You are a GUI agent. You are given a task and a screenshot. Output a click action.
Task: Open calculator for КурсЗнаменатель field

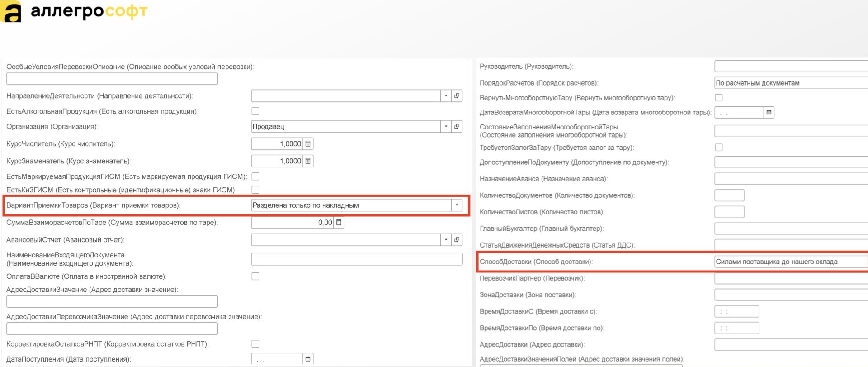pos(308,161)
